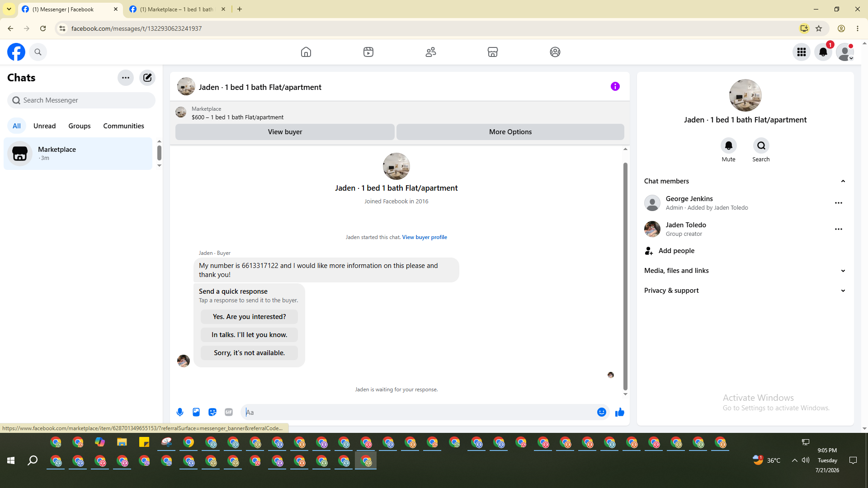Click the listing thumbnail in Marketplace banner
868x488 pixels.
point(181,112)
